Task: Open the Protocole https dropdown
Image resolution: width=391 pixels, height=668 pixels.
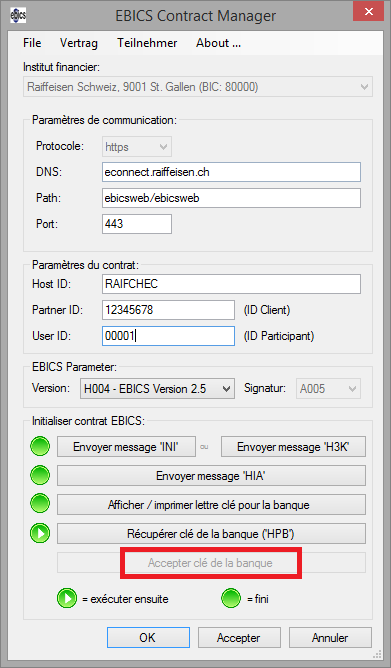Action: [x=163, y=147]
